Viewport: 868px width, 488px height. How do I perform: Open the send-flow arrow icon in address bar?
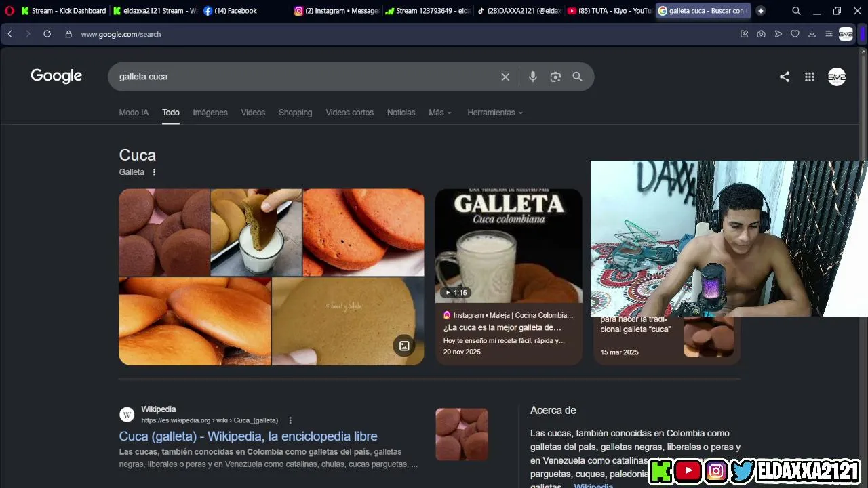[778, 34]
